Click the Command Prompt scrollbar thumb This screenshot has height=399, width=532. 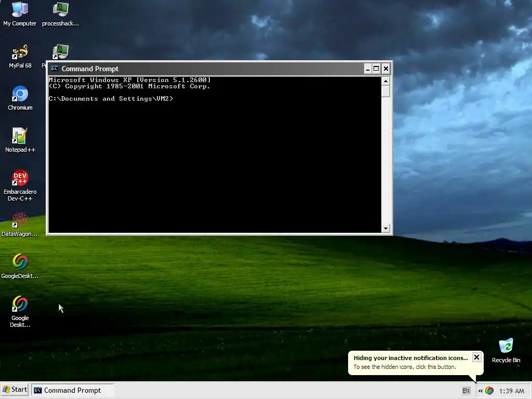tap(385, 91)
